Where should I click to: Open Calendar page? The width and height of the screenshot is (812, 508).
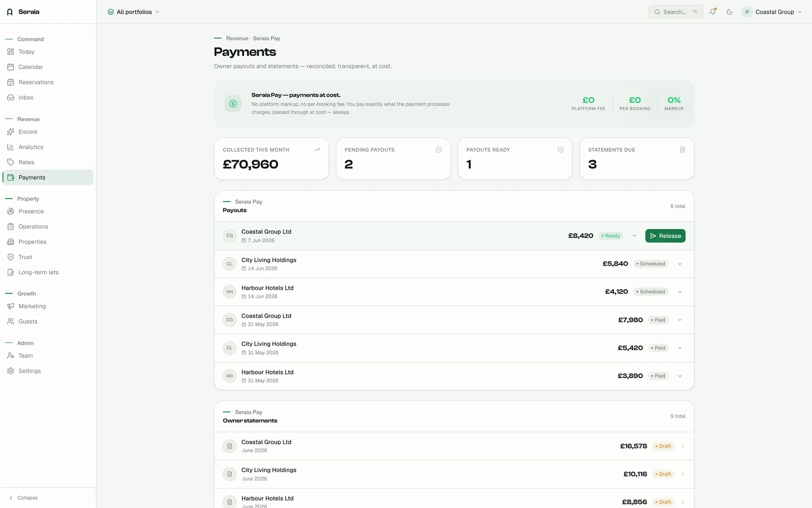[48, 67]
